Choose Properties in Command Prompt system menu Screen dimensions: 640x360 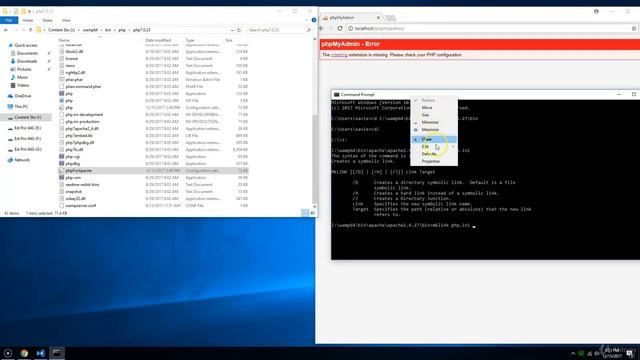[x=434, y=161]
